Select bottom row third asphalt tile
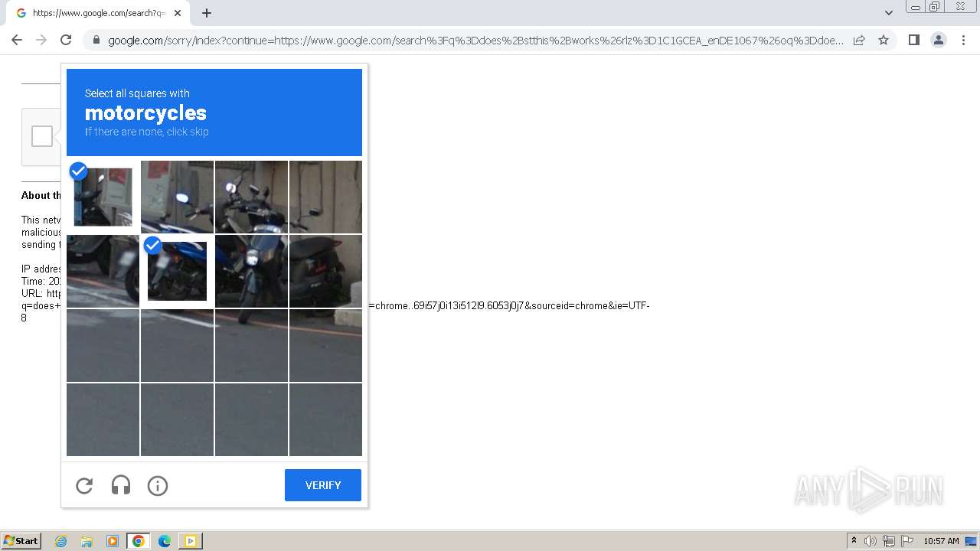The width and height of the screenshot is (980, 551). point(251,419)
